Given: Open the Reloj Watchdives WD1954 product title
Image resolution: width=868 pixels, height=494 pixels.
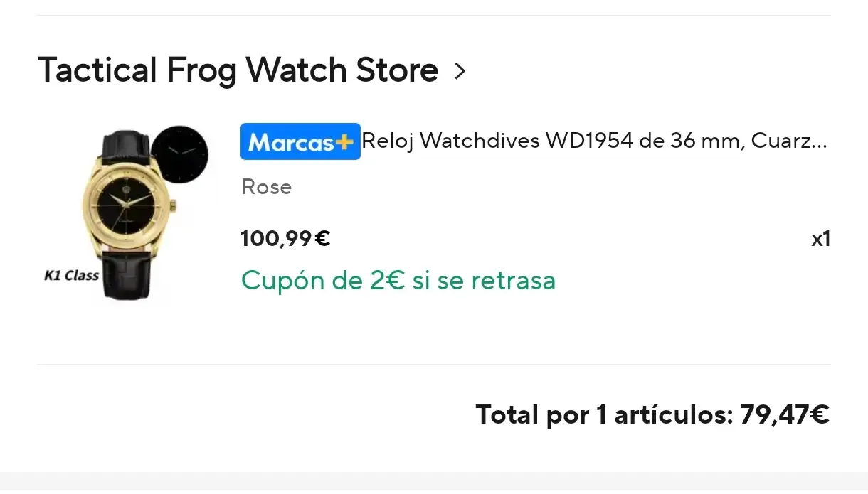Looking at the screenshot, I should pos(594,141).
